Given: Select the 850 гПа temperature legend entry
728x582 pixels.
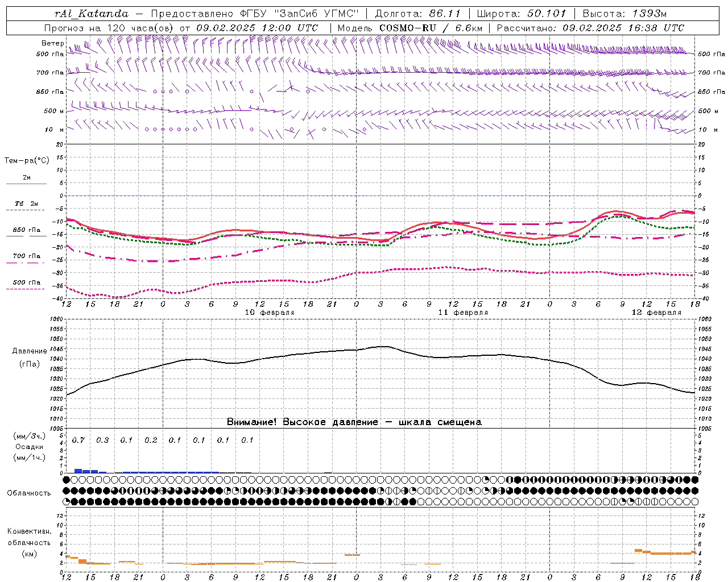Looking at the screenshot, I should tap(27, 230).
